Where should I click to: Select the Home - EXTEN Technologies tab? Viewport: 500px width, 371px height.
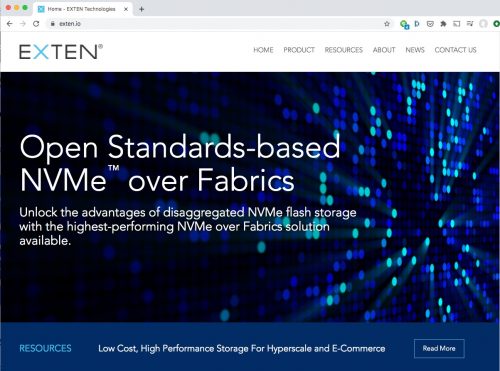(x=83, y=9)
